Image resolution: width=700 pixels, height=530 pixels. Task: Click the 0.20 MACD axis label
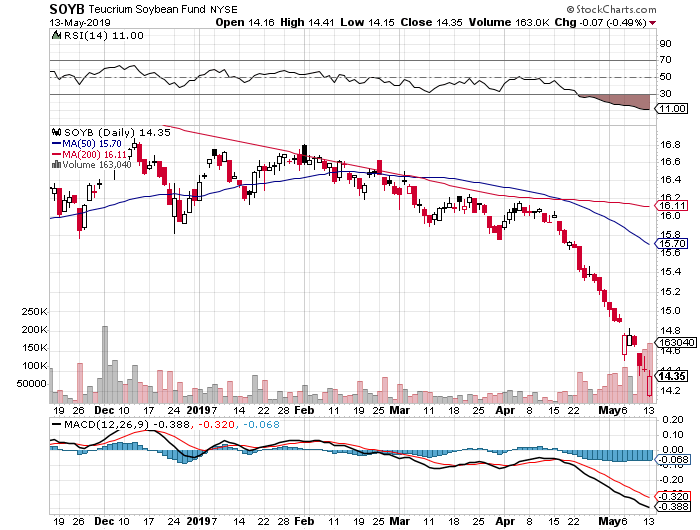[672, 420]
